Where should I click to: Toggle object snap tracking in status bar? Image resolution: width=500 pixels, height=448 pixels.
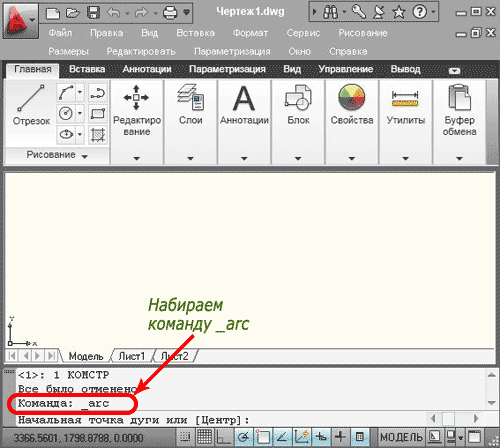click(282, 437)
